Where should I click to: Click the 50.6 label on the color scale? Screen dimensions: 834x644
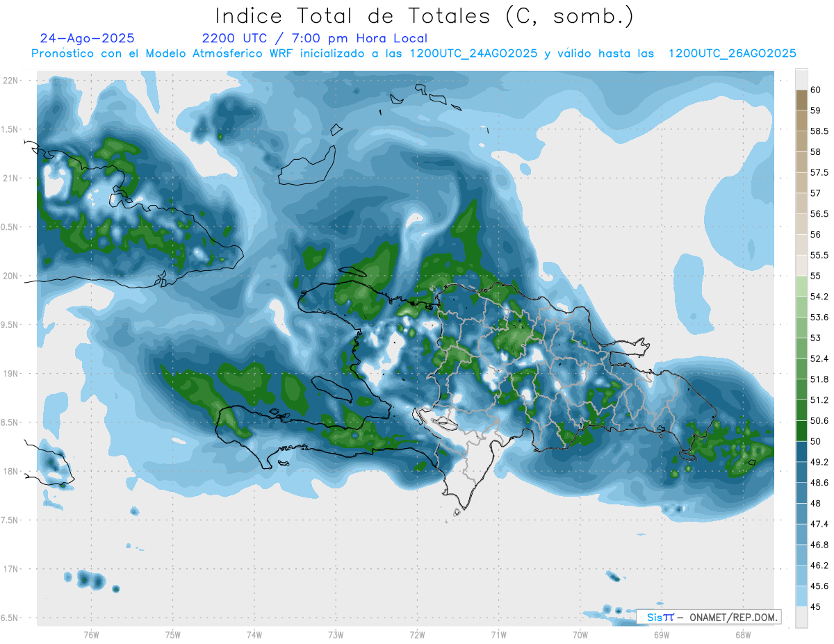819,421
